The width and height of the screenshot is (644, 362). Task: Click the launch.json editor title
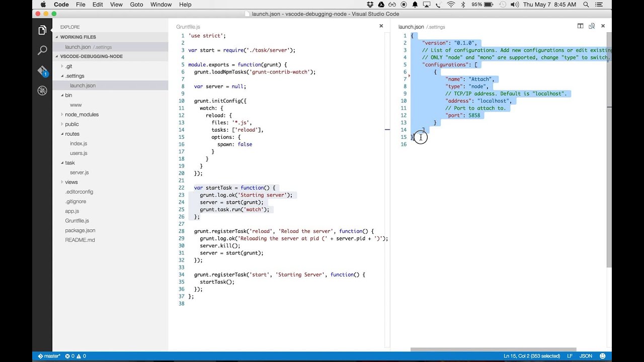(x=411, y=27)
